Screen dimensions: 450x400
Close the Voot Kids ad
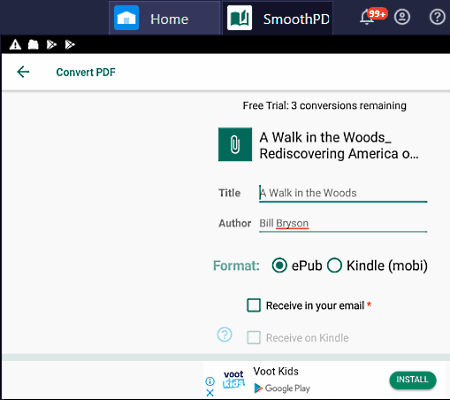210,393
